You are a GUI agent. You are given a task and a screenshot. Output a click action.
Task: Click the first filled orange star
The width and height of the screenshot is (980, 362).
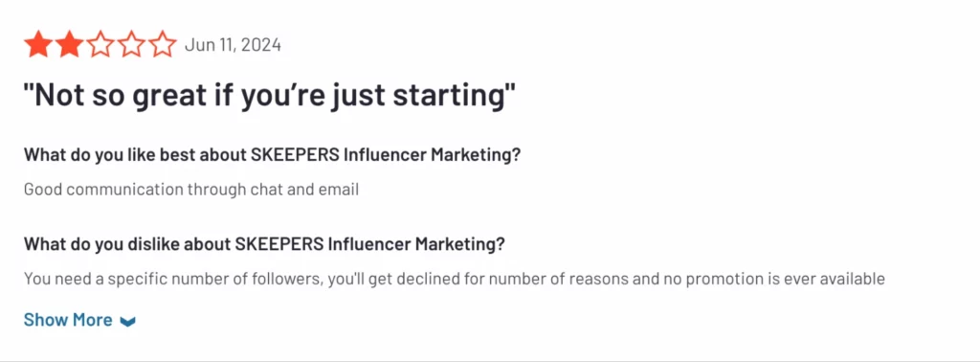coord(37,45)
